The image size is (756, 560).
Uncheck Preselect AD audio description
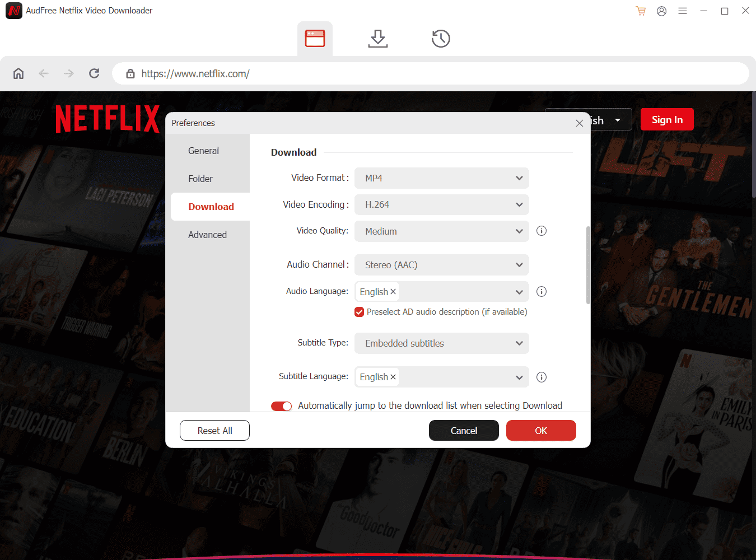click(x=360, y=312)
